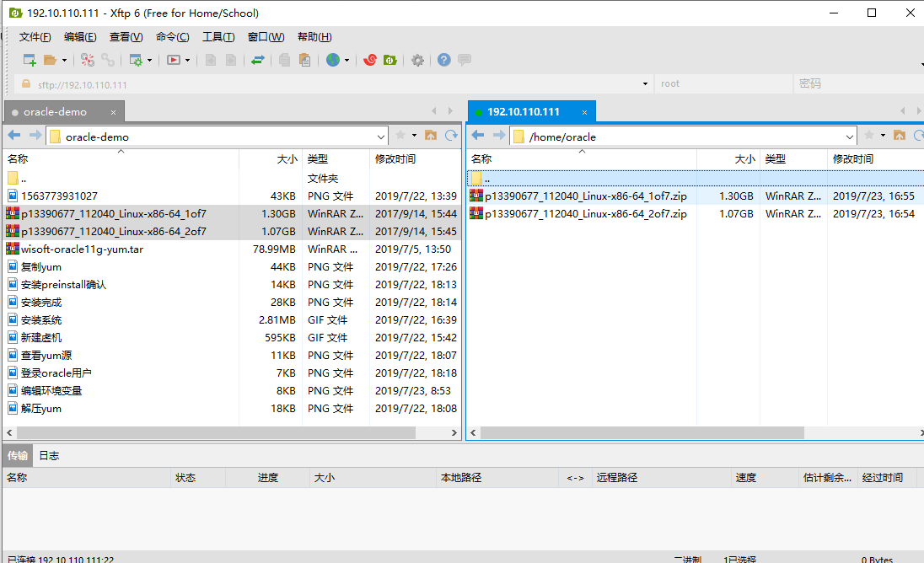Click the local pane horizontal scrollbar

pos(215,433)
